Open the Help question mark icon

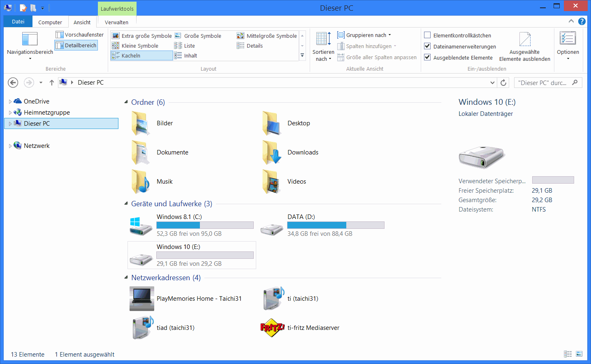[x=582, y=21]
